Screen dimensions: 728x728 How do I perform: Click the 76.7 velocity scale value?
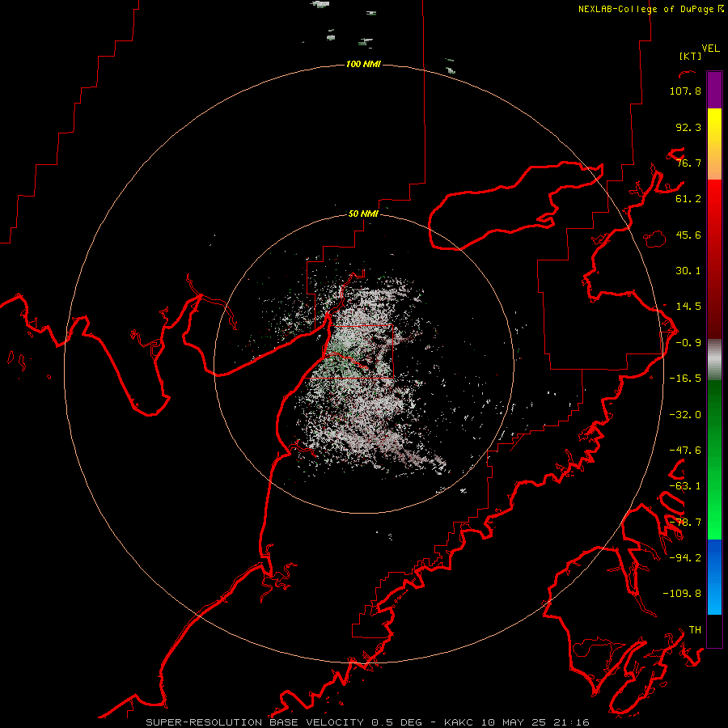pyautogui.click(x=688, y=163)
